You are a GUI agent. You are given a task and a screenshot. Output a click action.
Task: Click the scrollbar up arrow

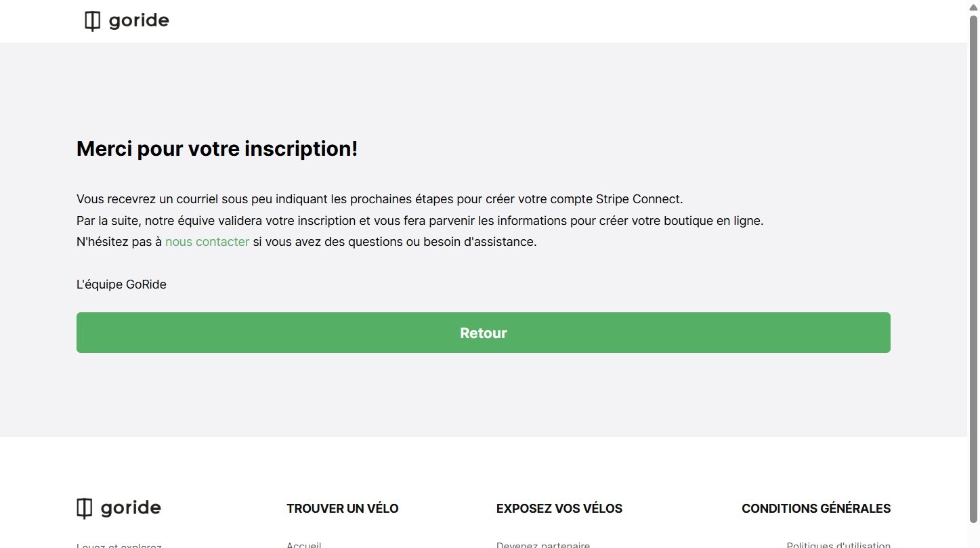[973, 6]
